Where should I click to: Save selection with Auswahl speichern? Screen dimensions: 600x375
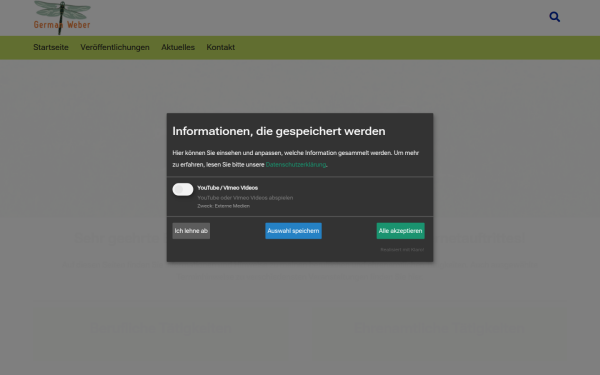click(x=293, y=231)
